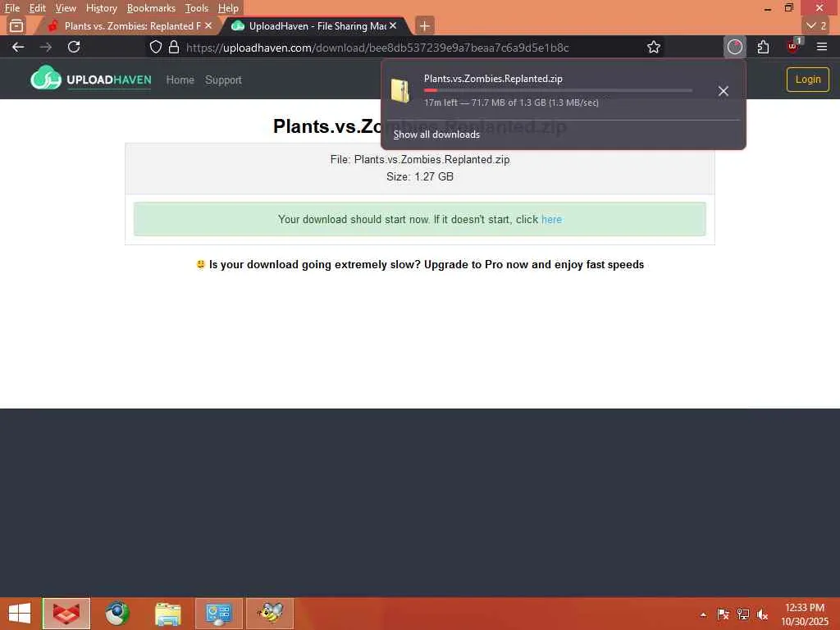The image size is (840, 630).
Task: Switch to the Plants vs. Zombies: Replanted tab
Action: [126, 25]
